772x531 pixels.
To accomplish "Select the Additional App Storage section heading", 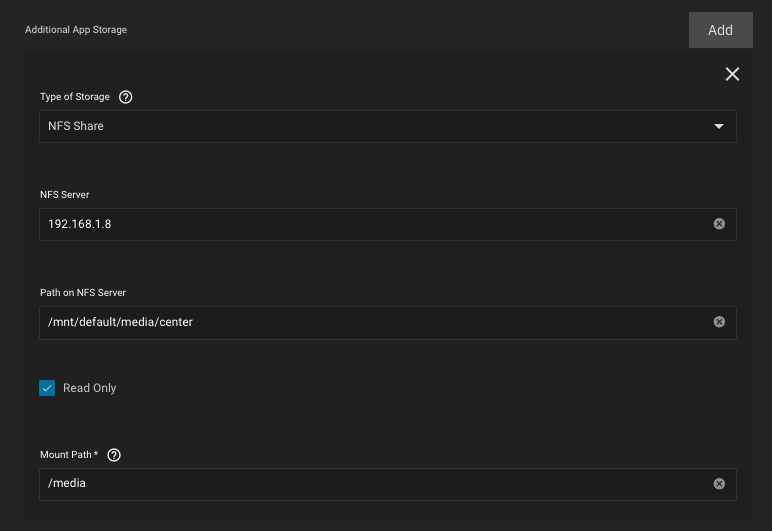I will (76, 30).
